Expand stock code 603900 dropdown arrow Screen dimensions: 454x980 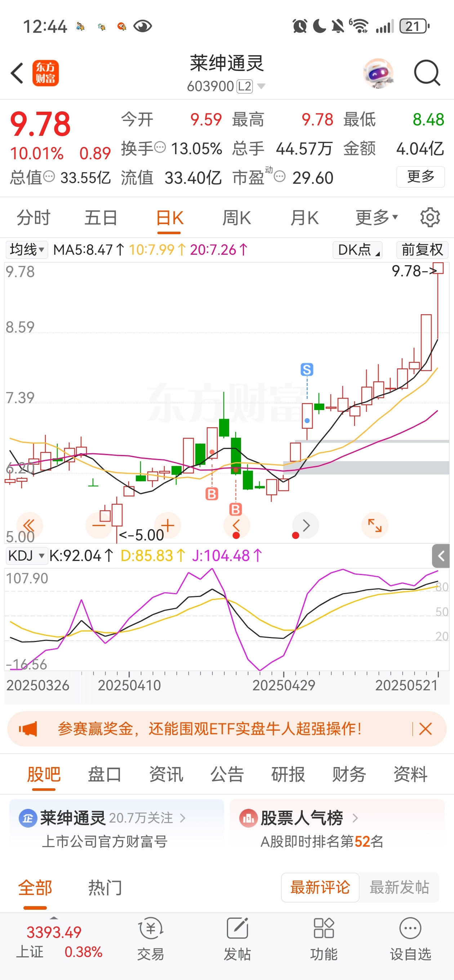261,86
